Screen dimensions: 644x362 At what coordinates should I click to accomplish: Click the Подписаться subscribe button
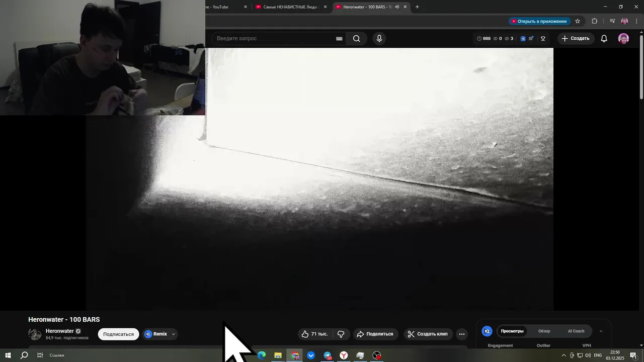(118, 334)
